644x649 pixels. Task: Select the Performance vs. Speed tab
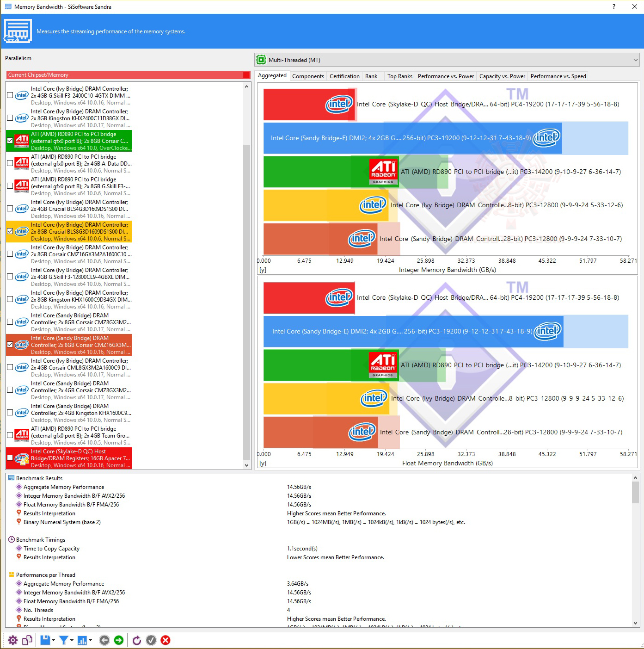tap(558, 76)
